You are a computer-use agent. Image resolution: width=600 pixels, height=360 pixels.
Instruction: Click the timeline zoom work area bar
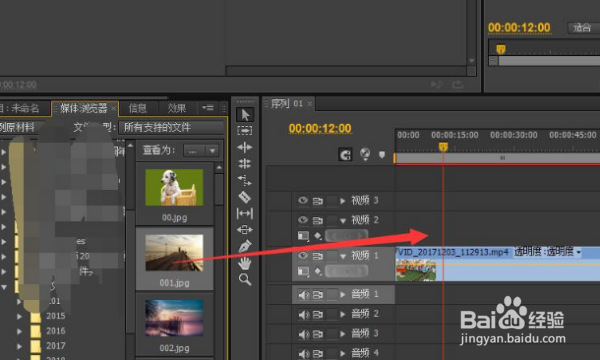[497, 158]
